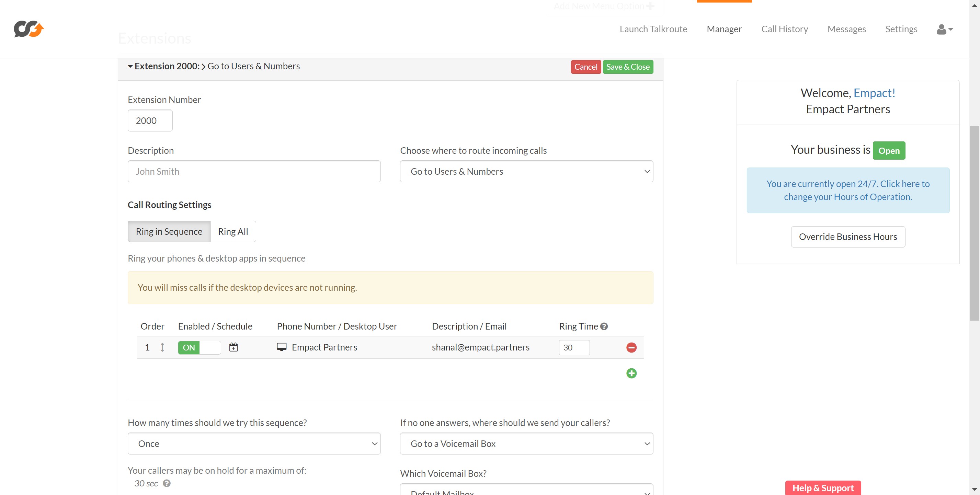Select the Ring in Sequence option

[169, 231]
